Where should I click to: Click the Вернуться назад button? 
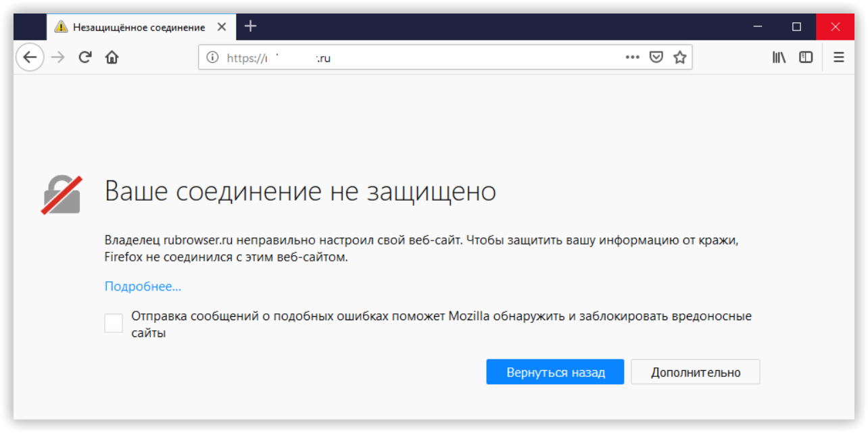tap(555, 372)
